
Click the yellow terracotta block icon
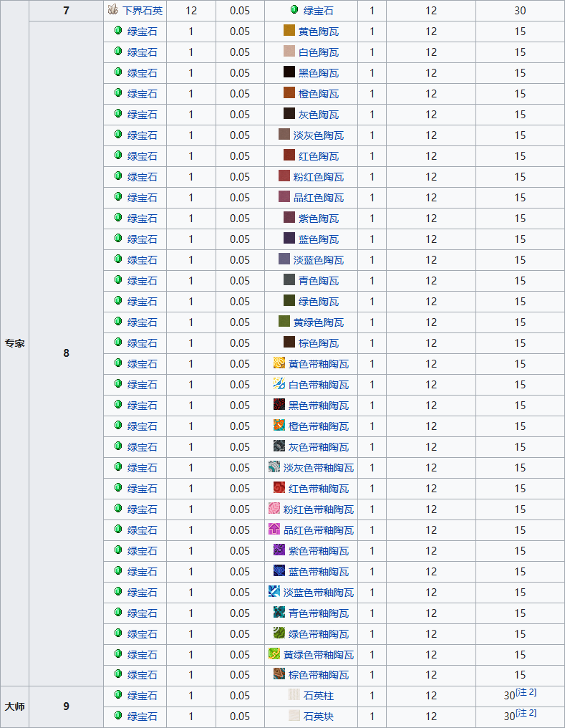pos(289,32)
